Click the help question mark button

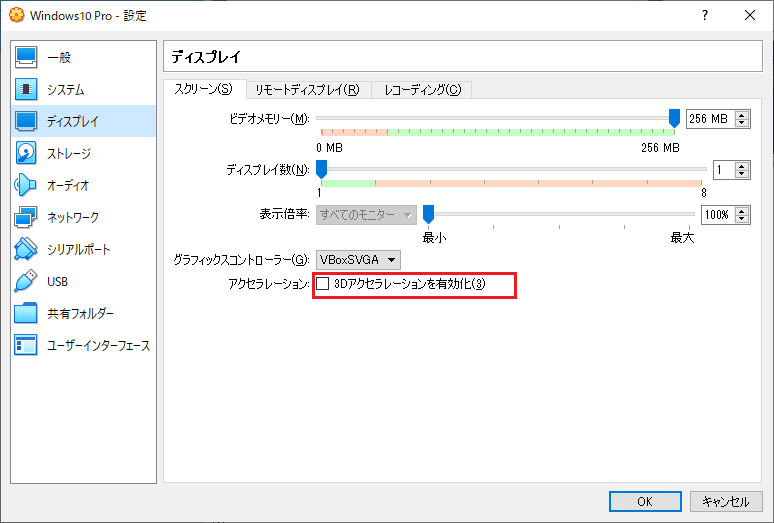[x=705, y=15]
